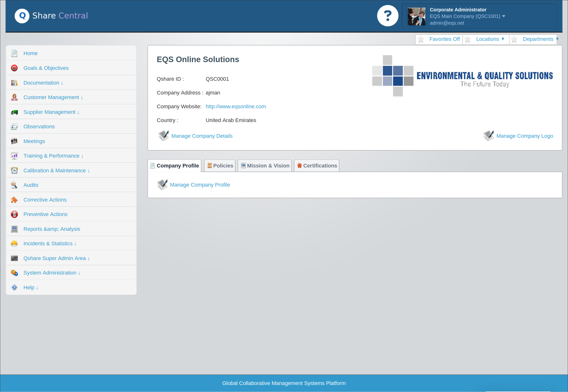Image resolution: width=568 pixels, height=392 pixels.
Task: Toggle the star next to Locations
Action: 467,39
